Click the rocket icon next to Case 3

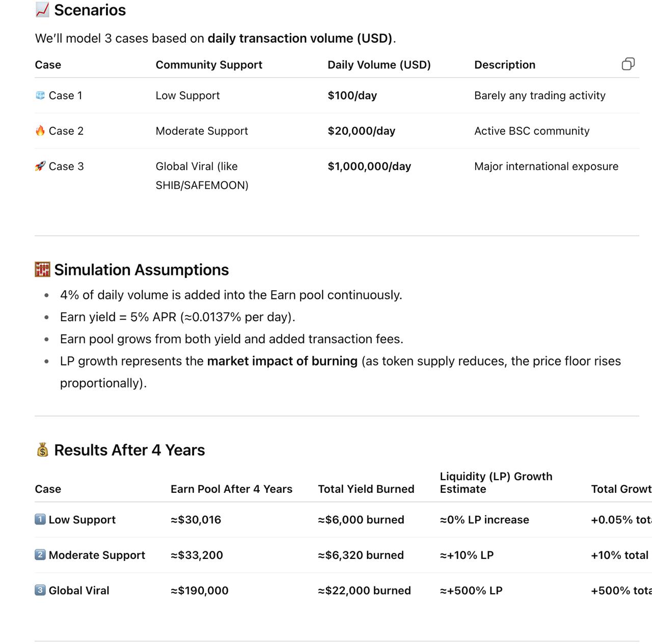point(40,166)
